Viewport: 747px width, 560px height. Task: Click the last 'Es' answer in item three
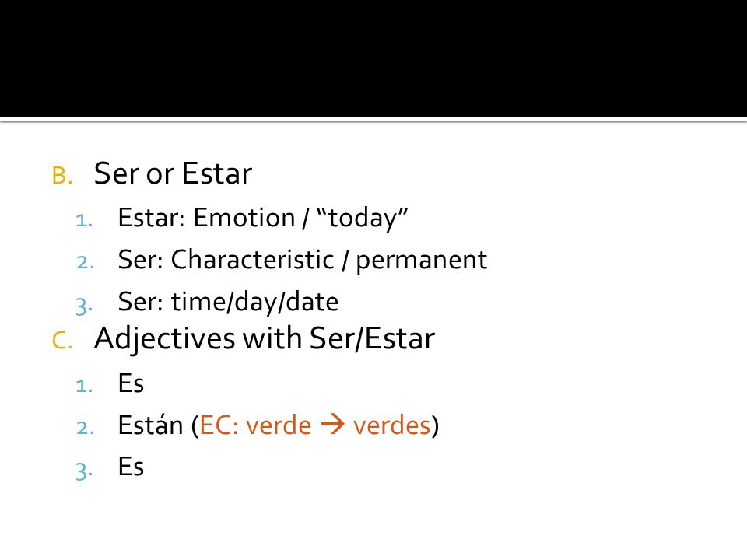[131, 467]
